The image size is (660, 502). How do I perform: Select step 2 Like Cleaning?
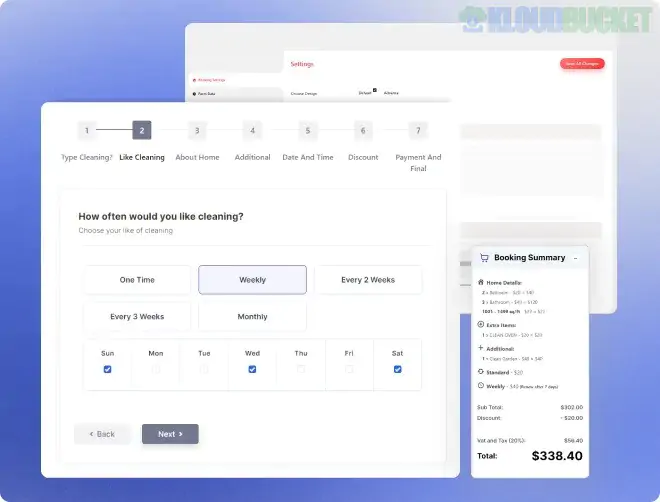pos(142,130)
